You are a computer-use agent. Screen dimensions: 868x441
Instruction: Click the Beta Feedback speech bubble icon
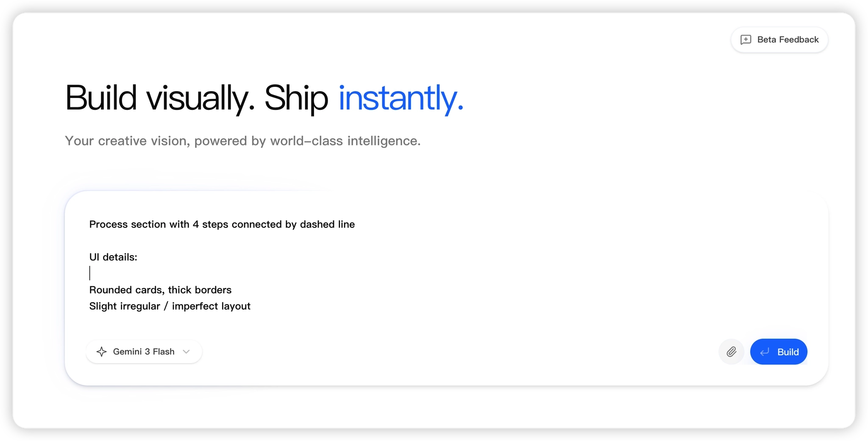(x=746, y=40)
